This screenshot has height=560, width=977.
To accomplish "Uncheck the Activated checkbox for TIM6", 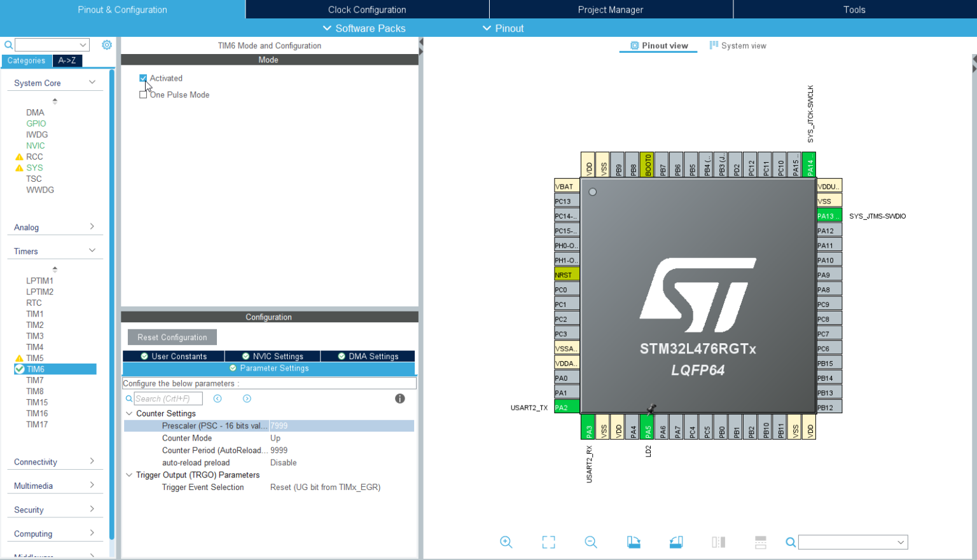I will 143,78.
